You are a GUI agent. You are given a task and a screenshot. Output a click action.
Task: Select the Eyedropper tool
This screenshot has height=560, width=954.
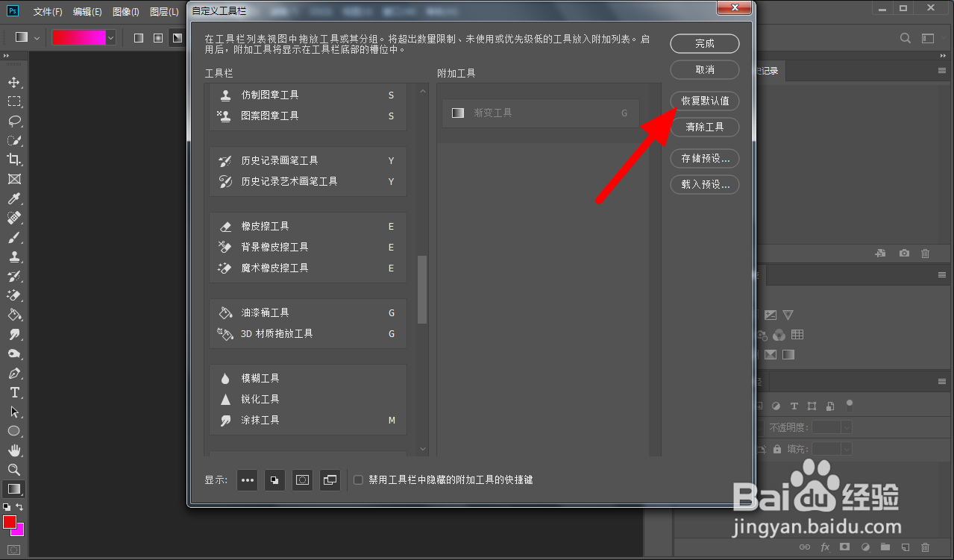[14, 198]
